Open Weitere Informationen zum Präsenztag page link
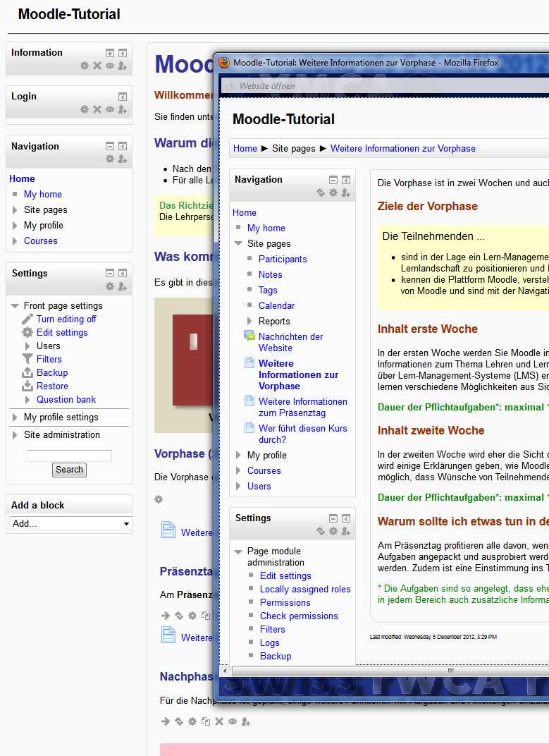This screenshot has width=549, height=756. coord(303,408)
